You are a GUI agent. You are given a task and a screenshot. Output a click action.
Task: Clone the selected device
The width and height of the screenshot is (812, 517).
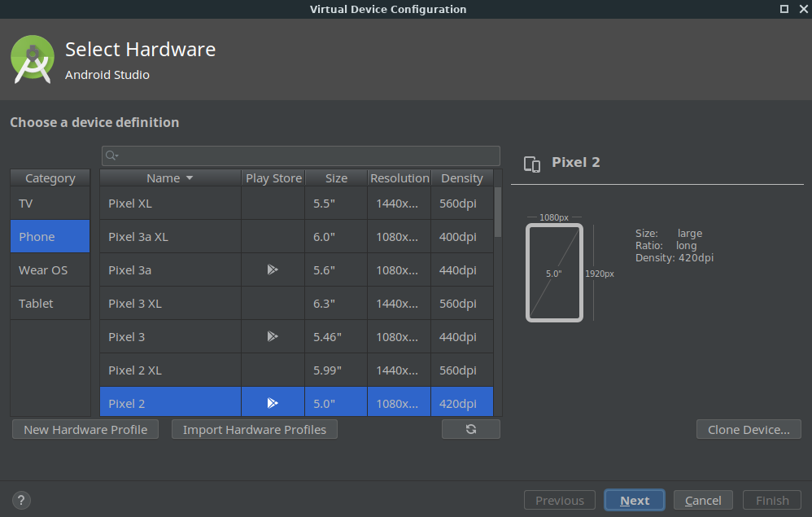click(749, 429)
